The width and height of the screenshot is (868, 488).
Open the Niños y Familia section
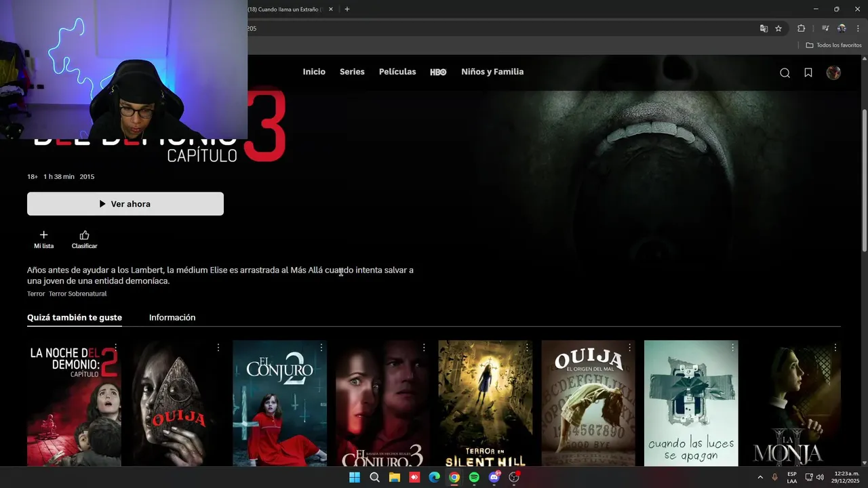coord(492,72)
